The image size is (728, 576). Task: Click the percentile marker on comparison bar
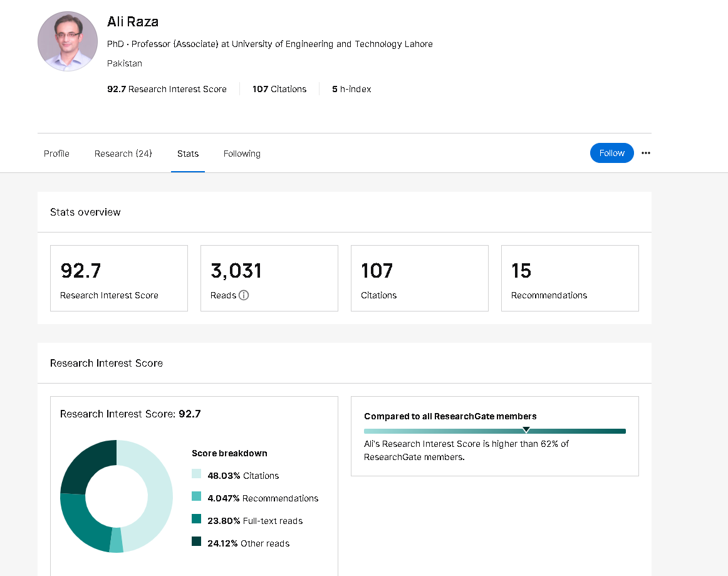pyautogui.click(x=526, y=430)
